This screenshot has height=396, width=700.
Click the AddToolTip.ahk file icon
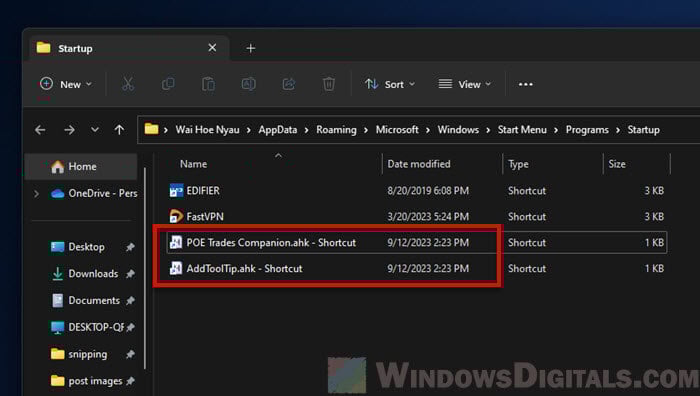pos(176,268)
